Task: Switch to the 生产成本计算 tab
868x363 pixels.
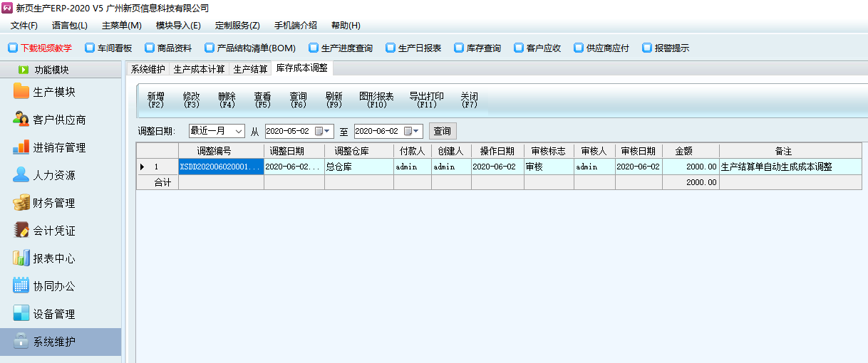Action: (199, 69)
